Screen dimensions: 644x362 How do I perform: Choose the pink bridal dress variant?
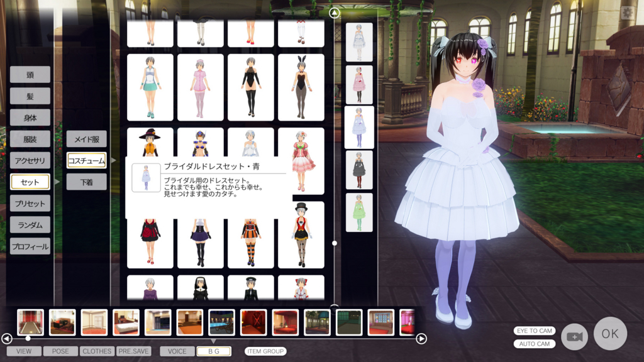pyautogui.click(x=359, y=85)
